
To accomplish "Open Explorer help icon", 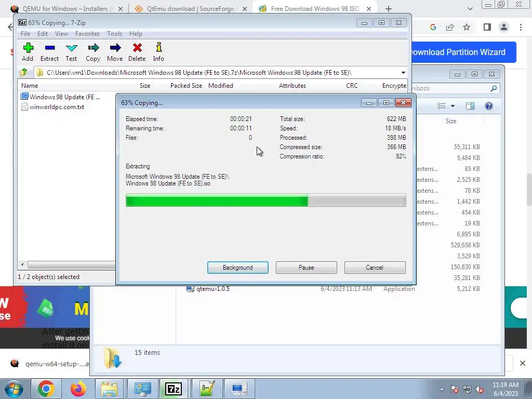I will 488,106.
